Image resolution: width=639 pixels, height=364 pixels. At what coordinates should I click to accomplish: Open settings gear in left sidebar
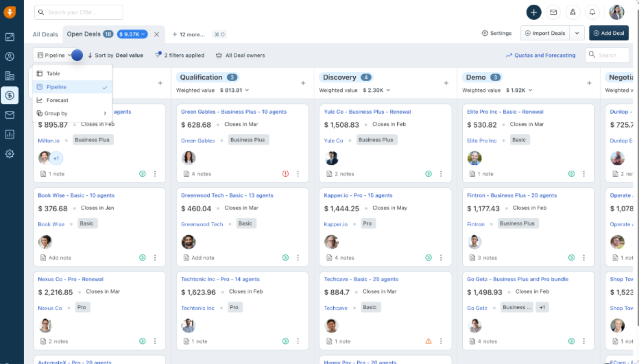[10, 154]
